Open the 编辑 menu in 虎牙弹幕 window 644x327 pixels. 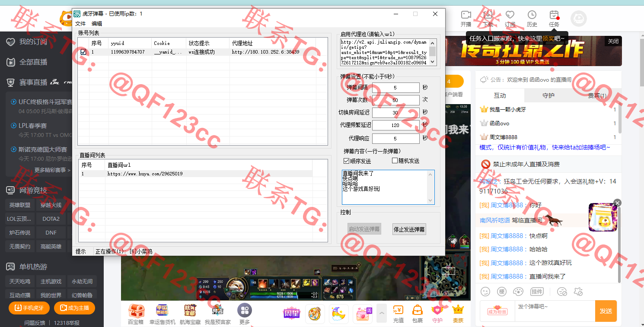tap(97, 24)
